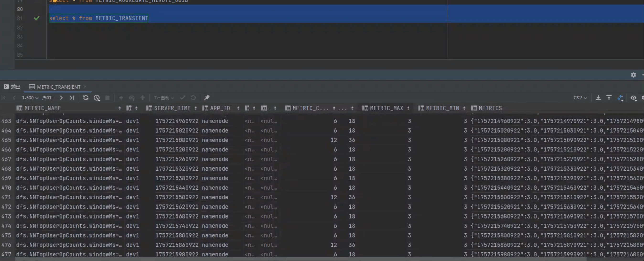The width and height of the screenshot is (644, 261).
Task: Open the services panel gear settings
Action: point(633,75)
